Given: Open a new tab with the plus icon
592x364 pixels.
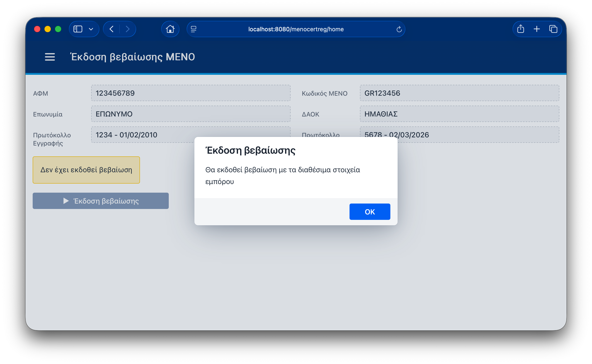Looking at the screenshot, I should (x=537, y=29).
